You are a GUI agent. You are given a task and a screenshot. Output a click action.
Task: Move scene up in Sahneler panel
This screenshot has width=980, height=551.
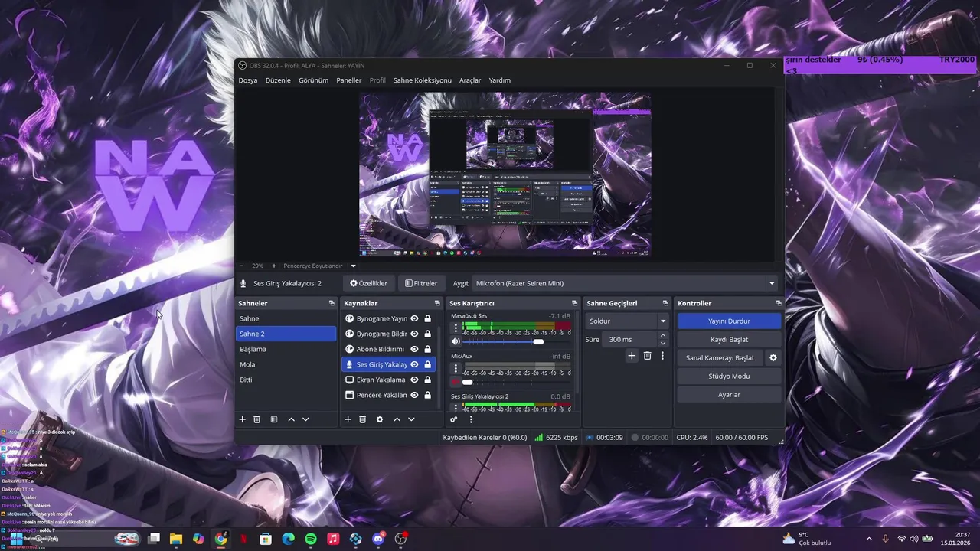point(291,419)
